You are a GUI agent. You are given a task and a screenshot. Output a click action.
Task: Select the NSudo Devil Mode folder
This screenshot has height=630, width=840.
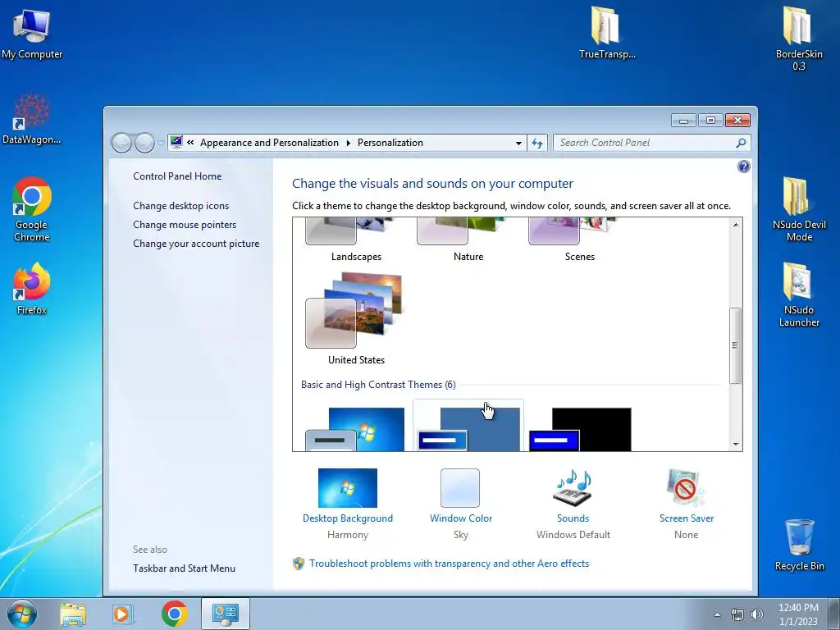click(799, 209)
